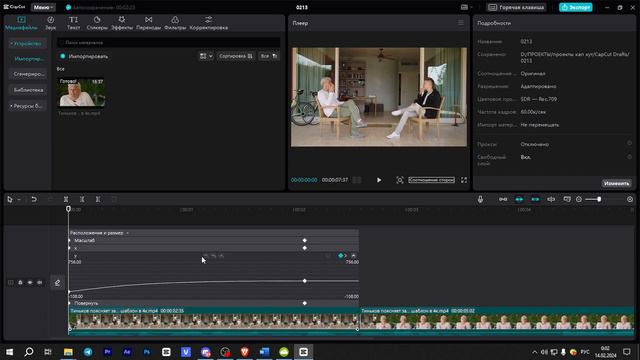Select Импортировать in the sidebar

28,59
